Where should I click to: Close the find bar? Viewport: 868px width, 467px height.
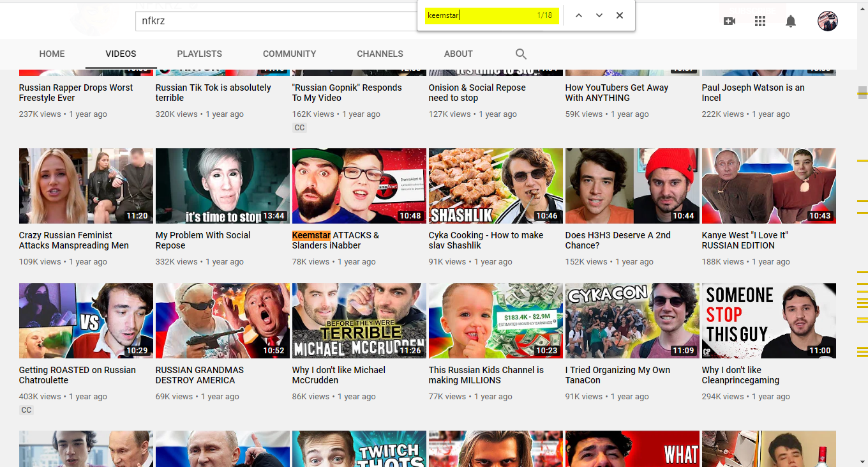click(x=620, y=15)
